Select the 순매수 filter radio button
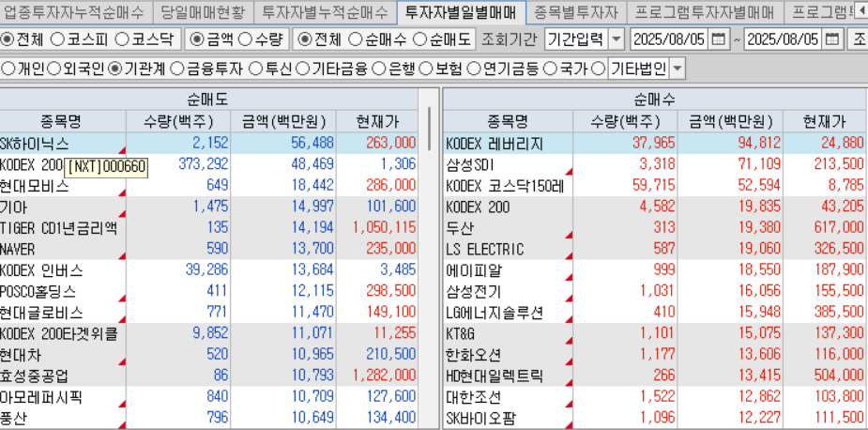Viewport: 868px width, 430px height. click(357, 39)
